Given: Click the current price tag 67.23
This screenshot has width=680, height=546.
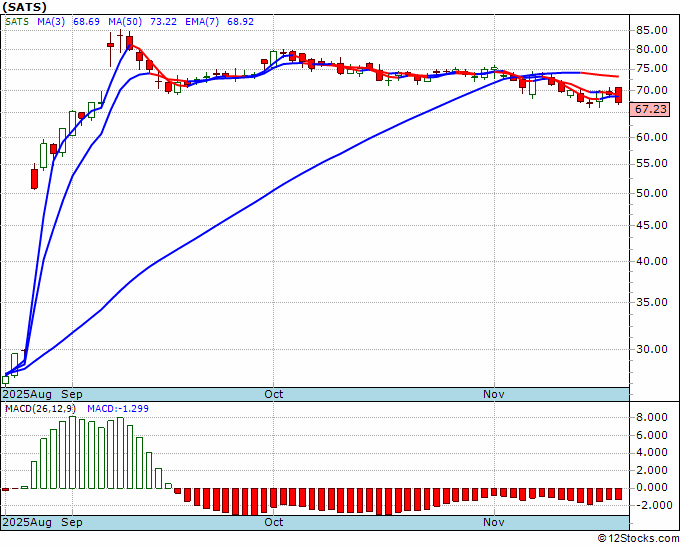Looking at the screenshot, I should pyautogui.click(x=650, y=109).
